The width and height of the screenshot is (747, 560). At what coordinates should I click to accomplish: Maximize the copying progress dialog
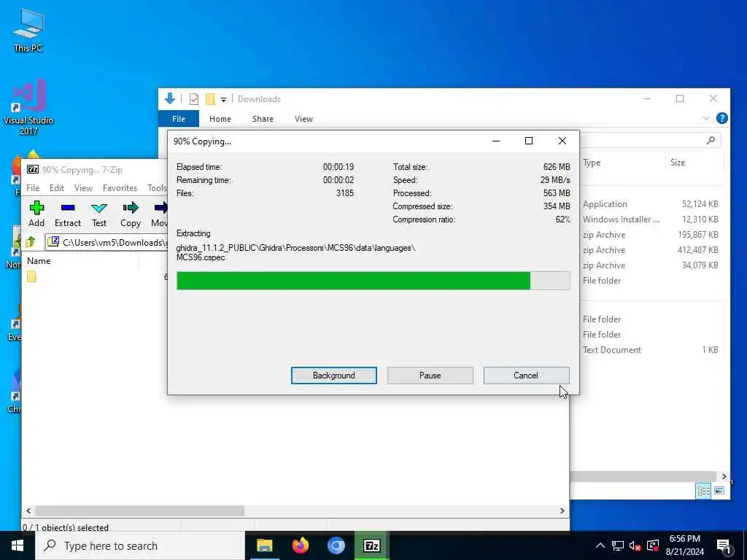tap(528, 141)
